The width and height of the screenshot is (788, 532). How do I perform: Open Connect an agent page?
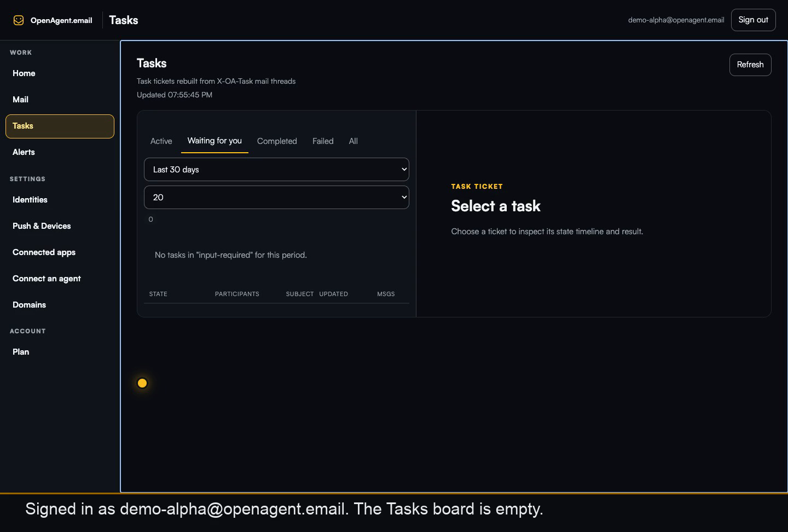tap(60, 279)
